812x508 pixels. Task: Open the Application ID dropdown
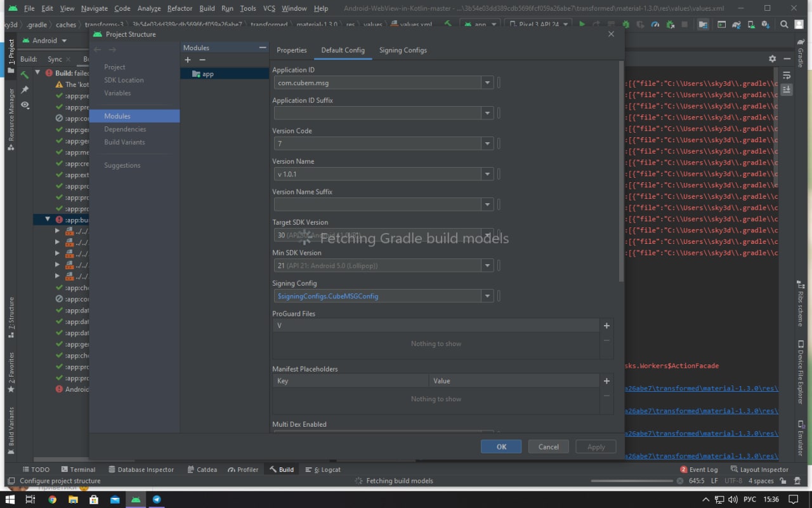pyautogui.click(x=487, y=83)
